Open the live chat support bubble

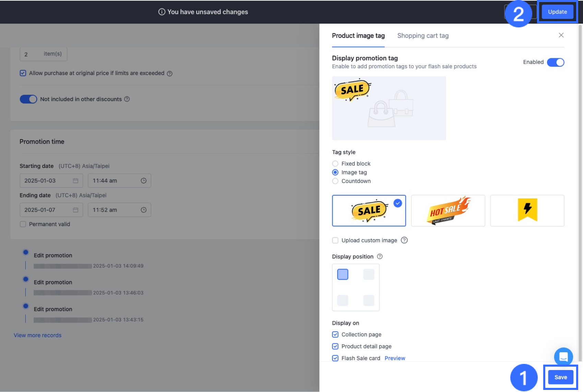(563, 357)
